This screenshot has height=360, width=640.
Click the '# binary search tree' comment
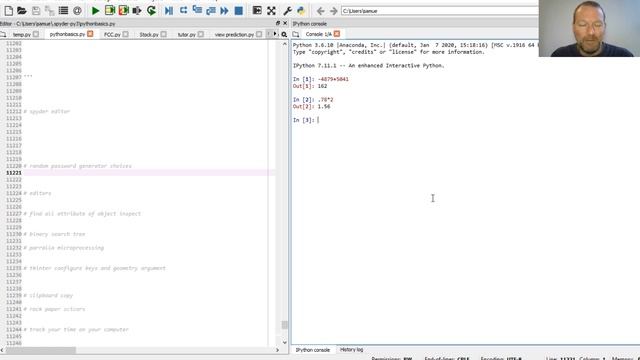54,234
